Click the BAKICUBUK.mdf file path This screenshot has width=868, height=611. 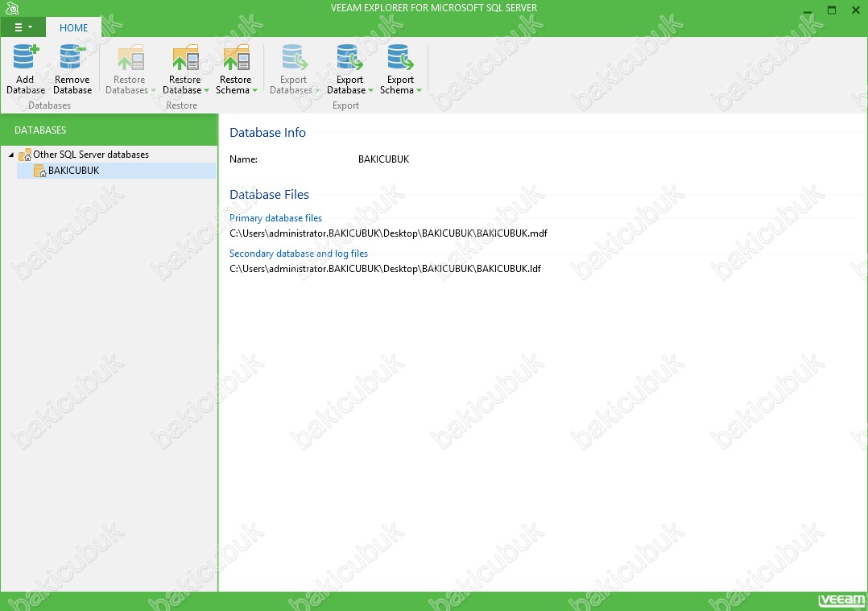[388, 233]
